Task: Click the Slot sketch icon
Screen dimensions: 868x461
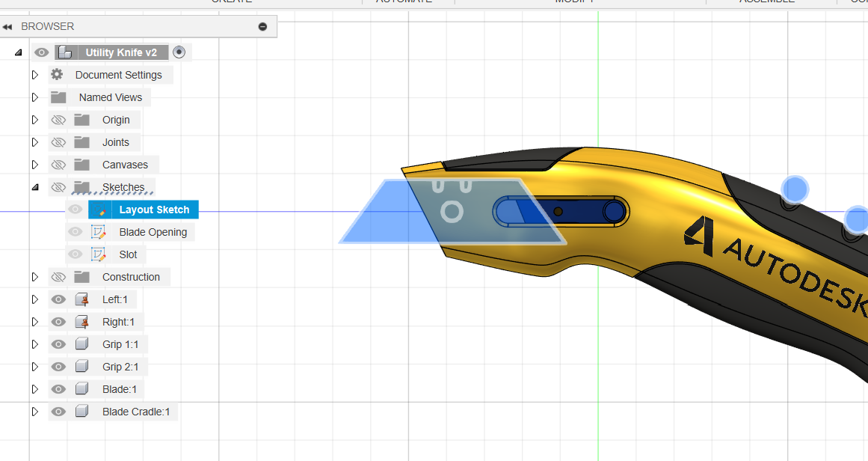Action: [x=99, y=254]
